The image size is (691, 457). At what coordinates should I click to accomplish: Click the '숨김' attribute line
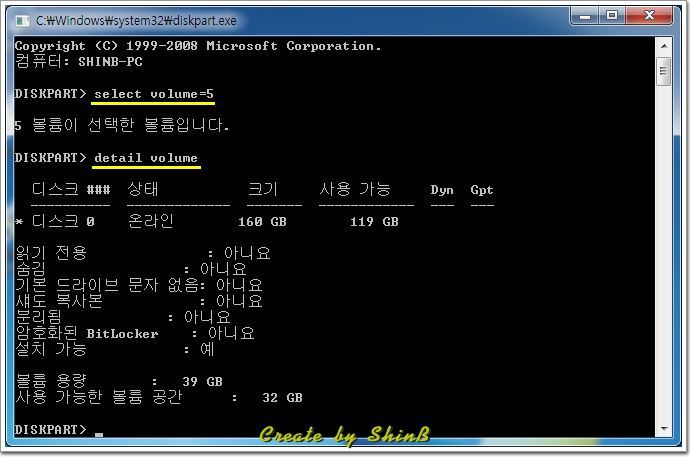pyautogui.click(x=131, y=269)
